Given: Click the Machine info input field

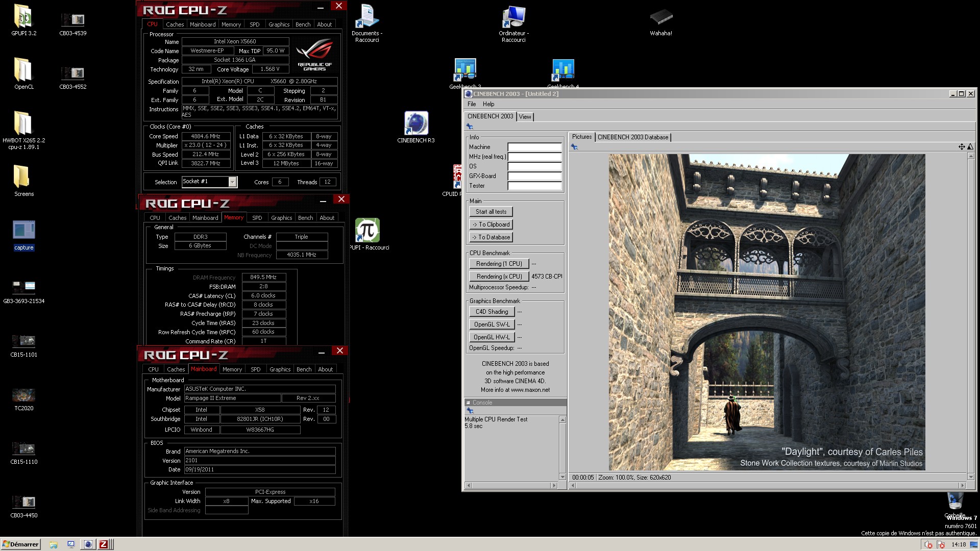Looking at the screenshot, I should (534, 147).
